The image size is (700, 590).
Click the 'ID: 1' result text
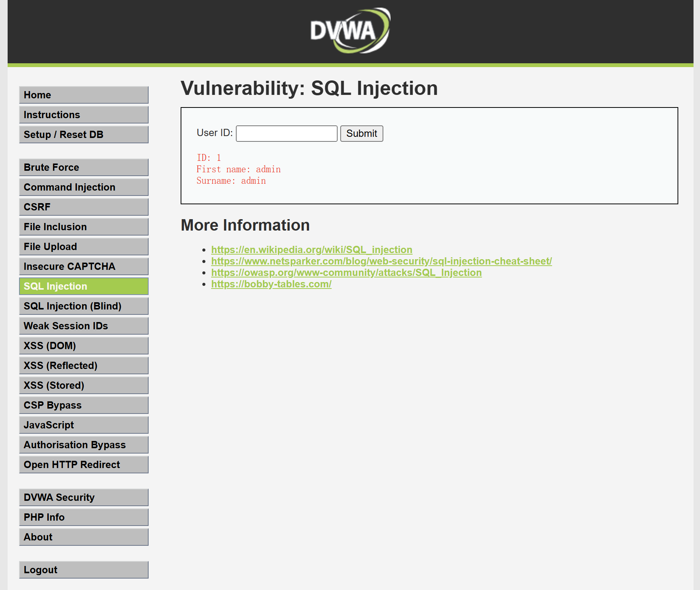click(209, 158)
